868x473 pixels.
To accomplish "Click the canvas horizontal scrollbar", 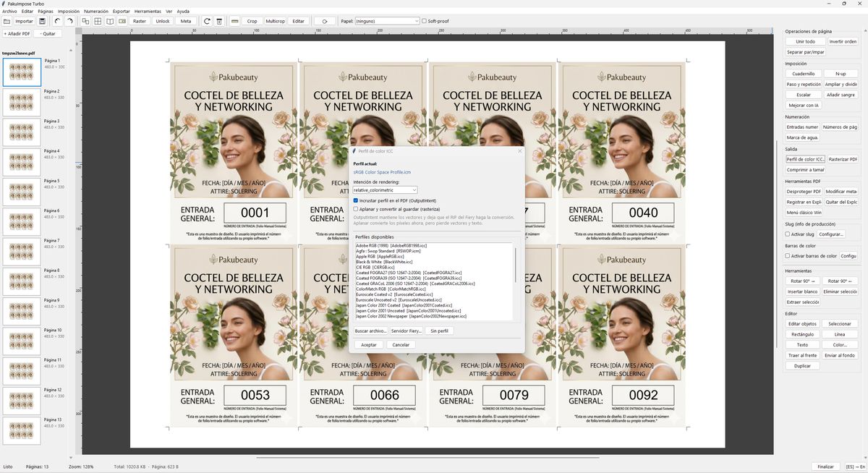I will pos(428,457).
